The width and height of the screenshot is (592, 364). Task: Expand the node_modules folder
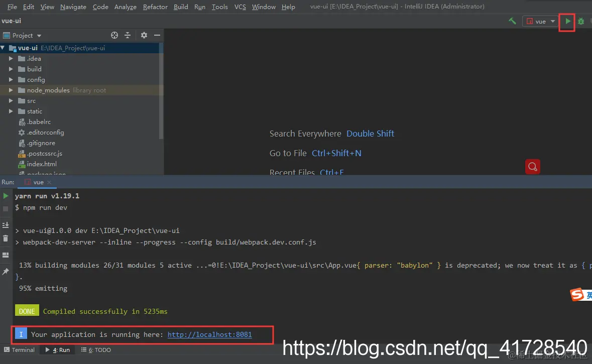pos(11,90)
